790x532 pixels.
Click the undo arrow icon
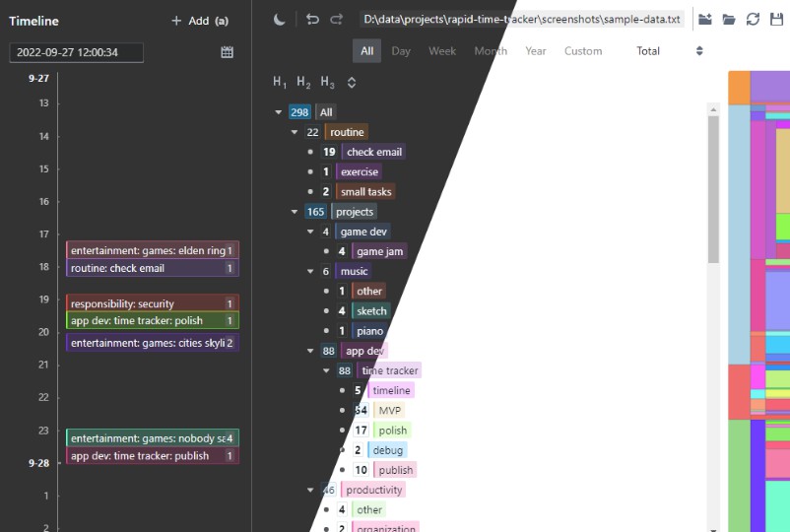[312, 19]
